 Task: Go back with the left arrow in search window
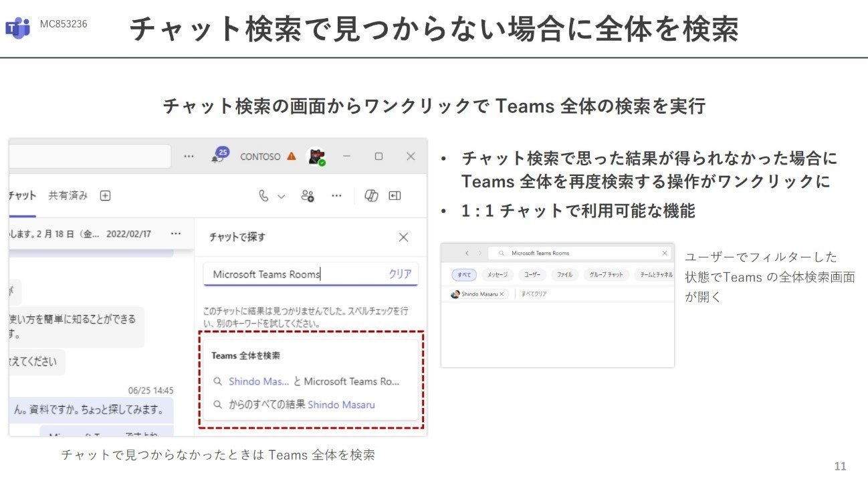coord(466,254)
